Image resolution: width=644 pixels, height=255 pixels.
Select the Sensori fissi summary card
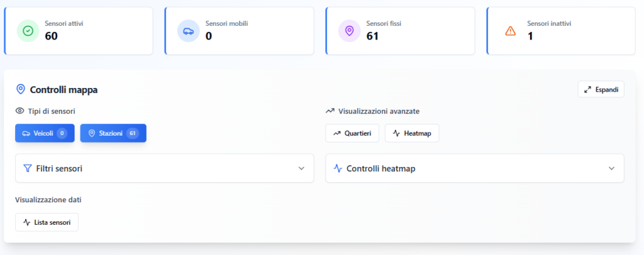tap(400, 31)
